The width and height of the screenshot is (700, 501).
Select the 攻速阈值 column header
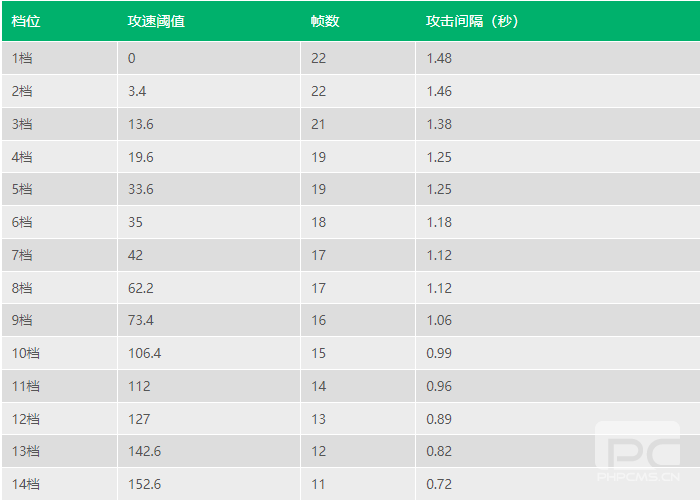click(156, 21)
